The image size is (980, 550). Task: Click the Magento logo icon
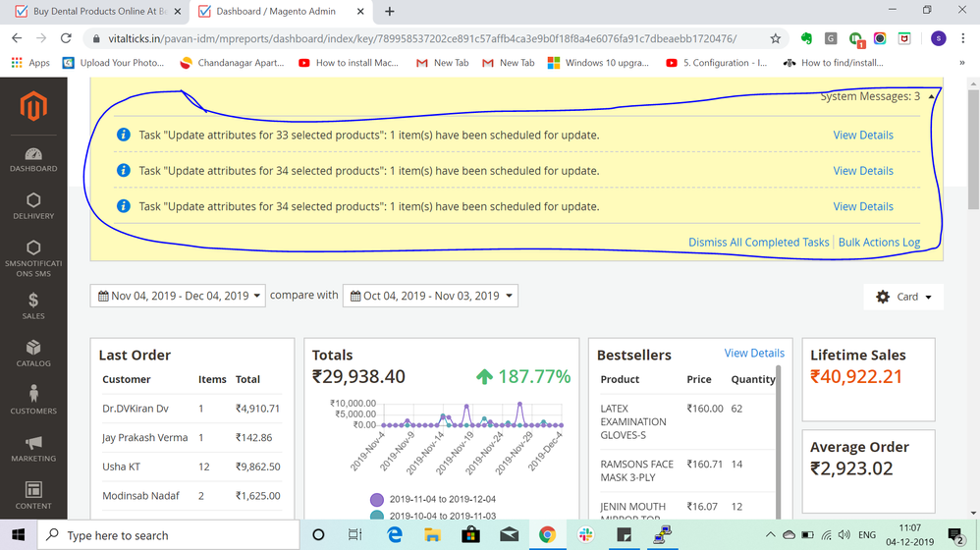tap(33, 106)
